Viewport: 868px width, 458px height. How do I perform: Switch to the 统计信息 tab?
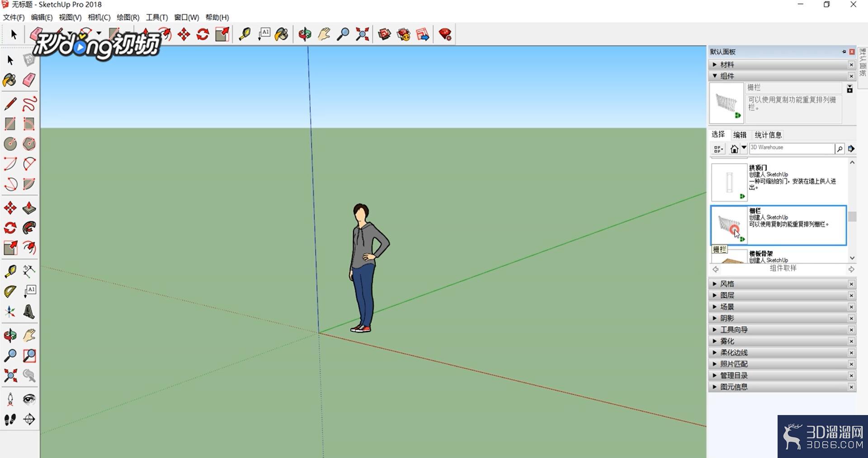point(768,135)
